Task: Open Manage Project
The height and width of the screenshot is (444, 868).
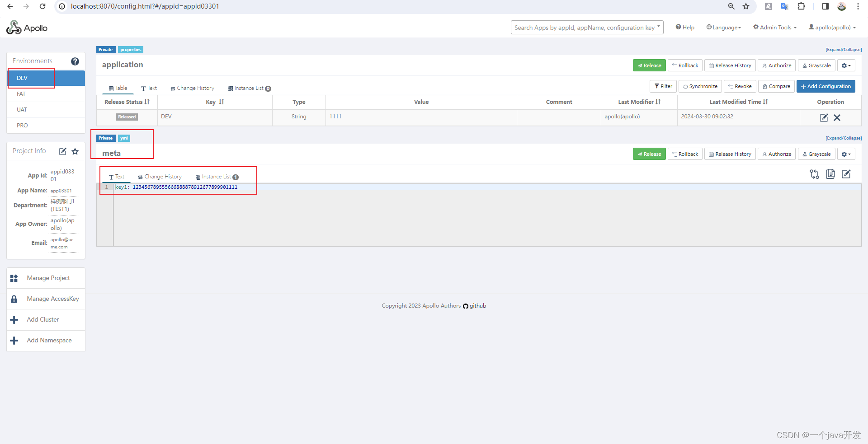Action: tap(46, 278)
